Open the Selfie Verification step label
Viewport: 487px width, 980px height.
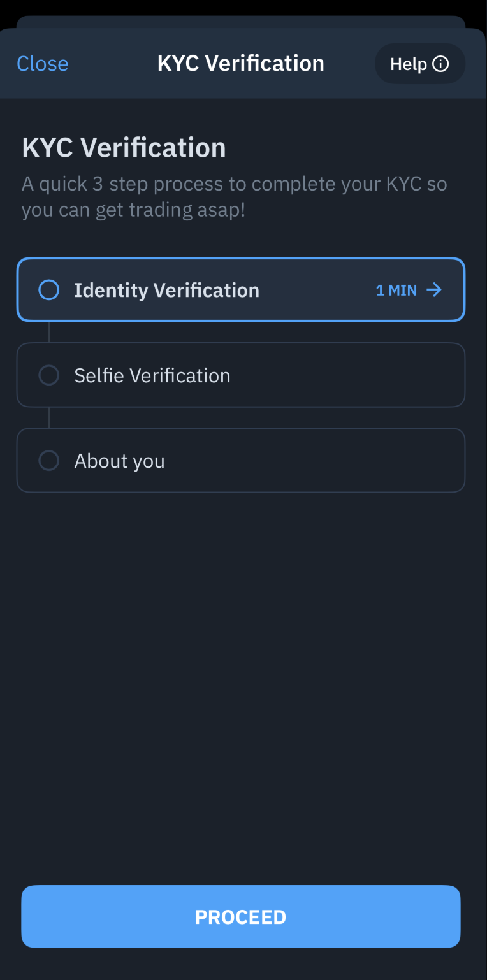[152, 375]
